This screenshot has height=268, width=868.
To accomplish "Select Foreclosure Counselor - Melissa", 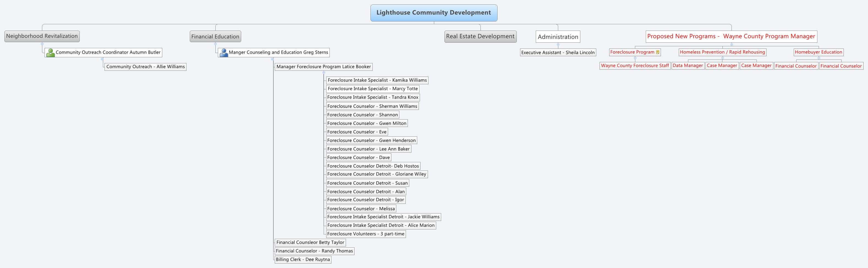I will [361, 209].
